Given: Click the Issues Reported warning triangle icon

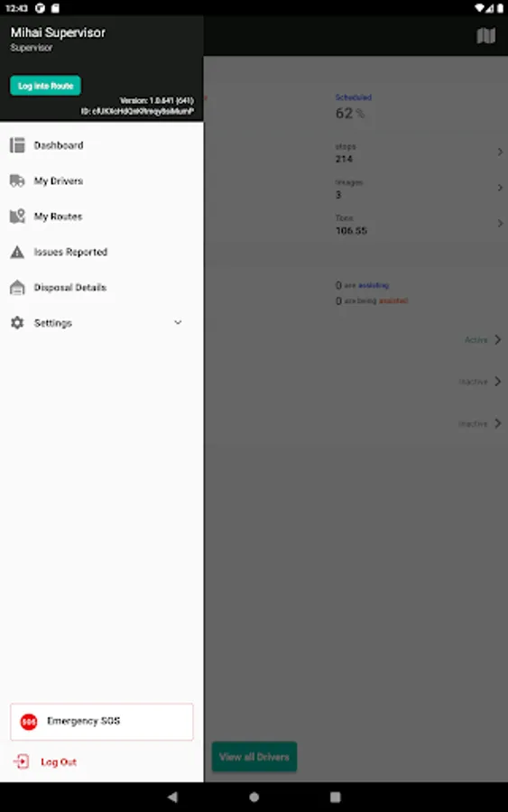Looking at the screenshot, I should tap(17, 253).
